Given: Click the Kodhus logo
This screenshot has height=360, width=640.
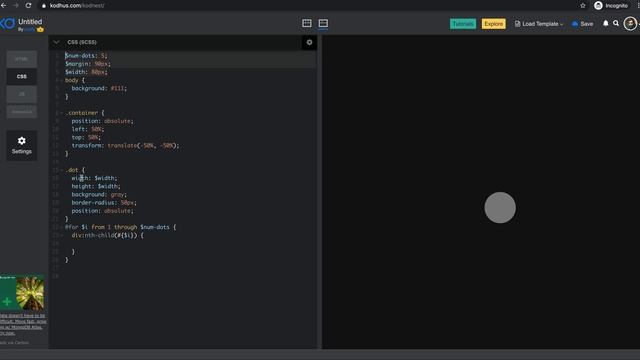Looking at the screenshot, I should (7, 24).
